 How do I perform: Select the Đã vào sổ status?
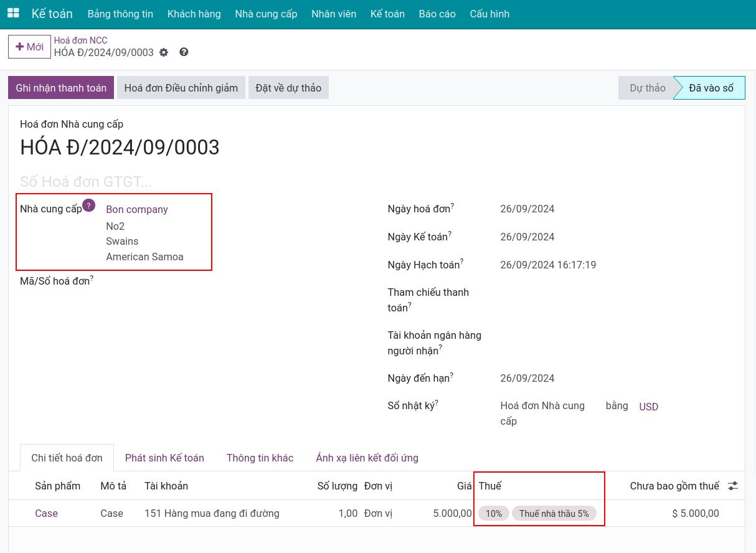[x=711, y=88]
